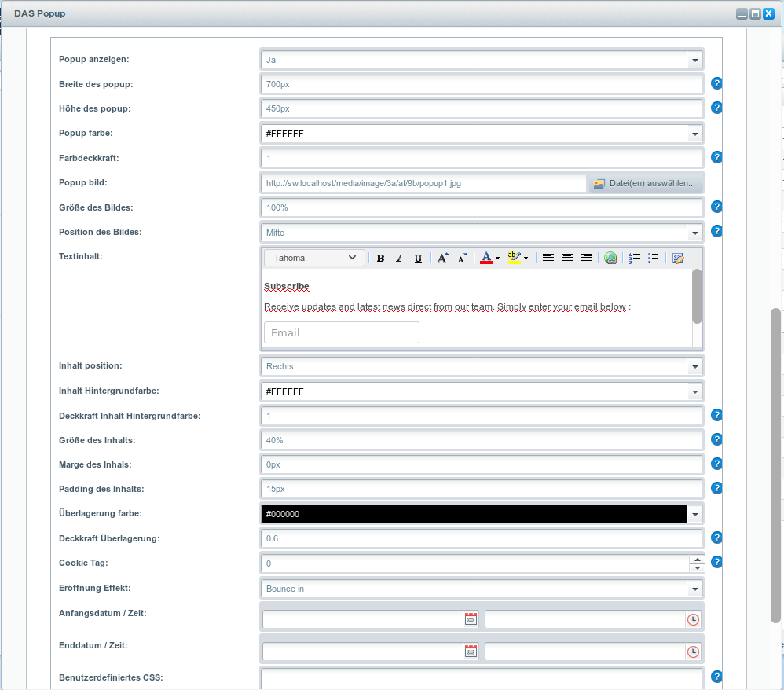Apply underline in Textinhalt toolbar
Screen dimensions: 784x690
pos(418,259)
